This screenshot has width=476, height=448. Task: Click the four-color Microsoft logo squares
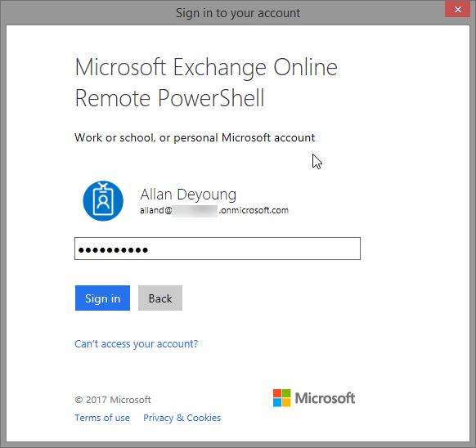click(x=281, y=397)
